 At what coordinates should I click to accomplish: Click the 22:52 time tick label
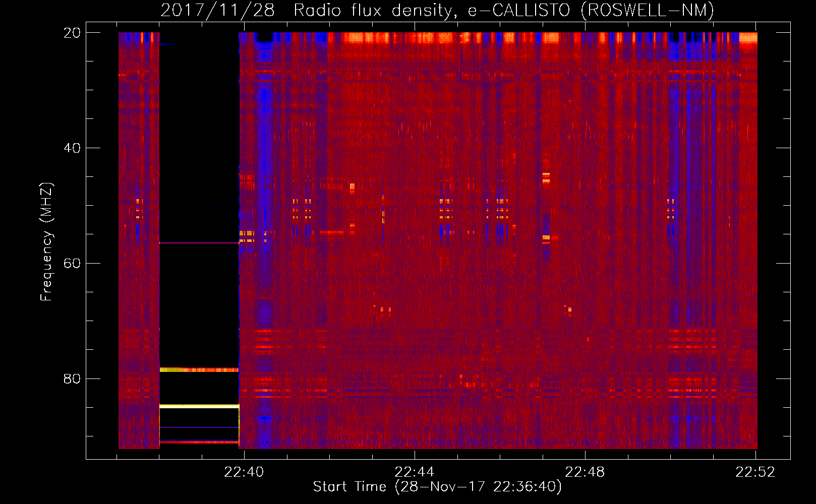[x=755, y=472]
